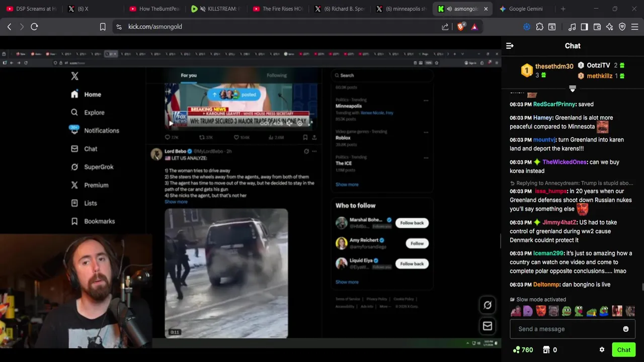Select the first waving man emote
The image size is (644, 362).
tap(515, 311)
